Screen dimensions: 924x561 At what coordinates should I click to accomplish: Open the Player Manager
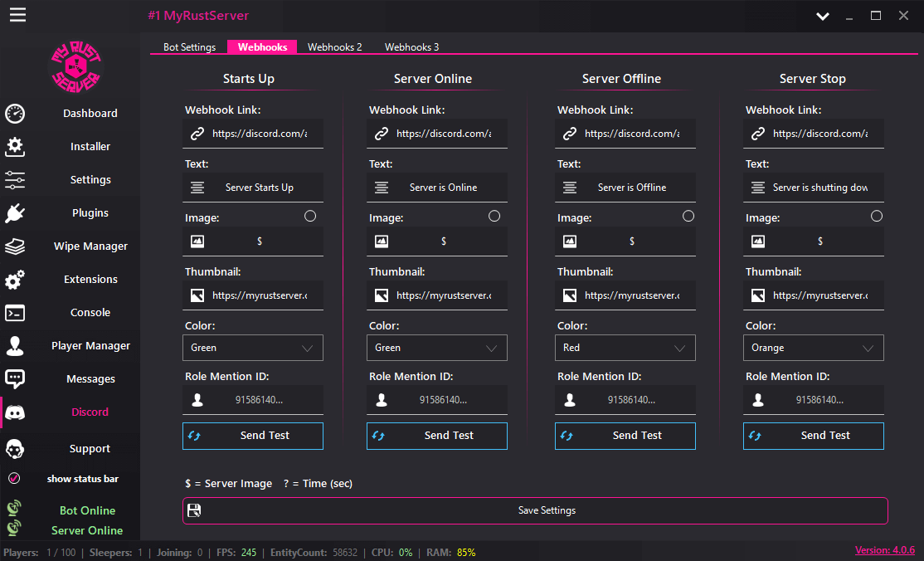pos(90,345)
